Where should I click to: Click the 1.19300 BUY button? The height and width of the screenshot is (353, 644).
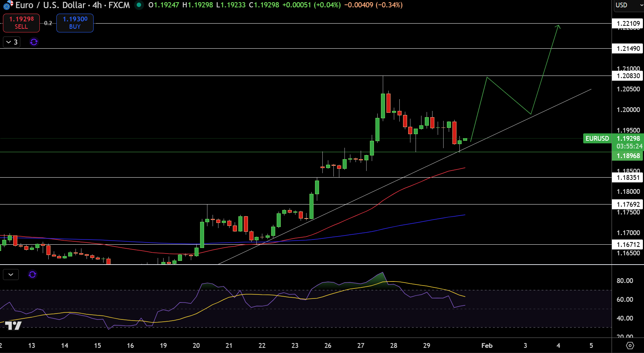[75, 23]
